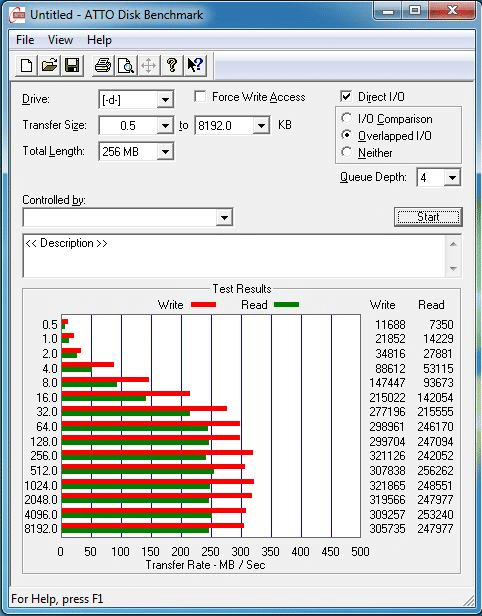Click the New document toolbar icon
The image size is (482, 616).
(x=26, y=65)
